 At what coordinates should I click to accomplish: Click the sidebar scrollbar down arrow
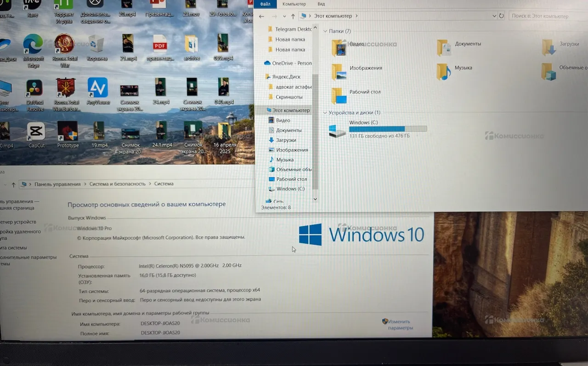(315, 199)
